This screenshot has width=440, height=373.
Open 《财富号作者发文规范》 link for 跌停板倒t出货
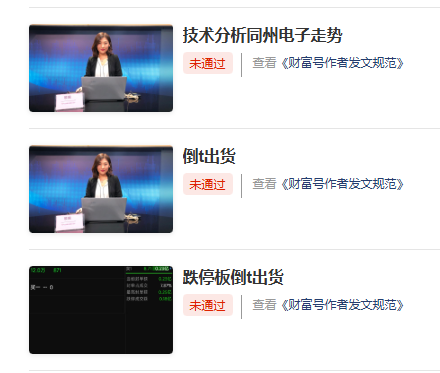(343, 305)
